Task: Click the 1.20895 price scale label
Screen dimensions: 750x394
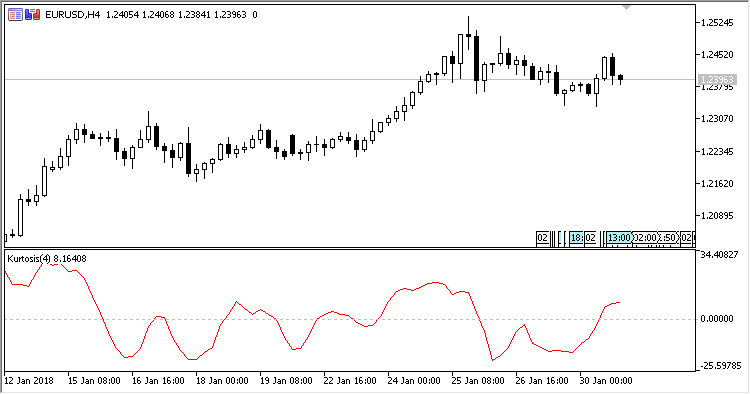Action: point(717,216)
